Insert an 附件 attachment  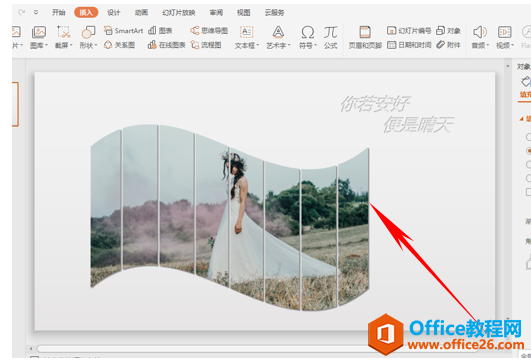tap(448, 45)
